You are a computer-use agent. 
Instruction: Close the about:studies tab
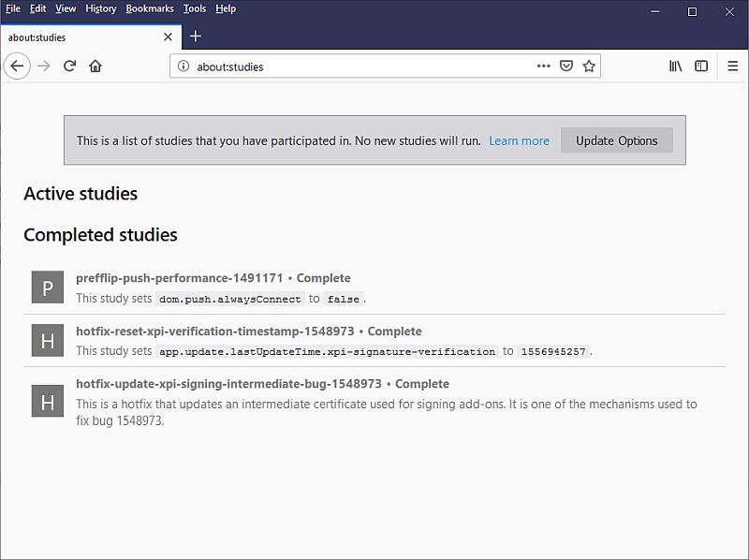tap(169, 37)
